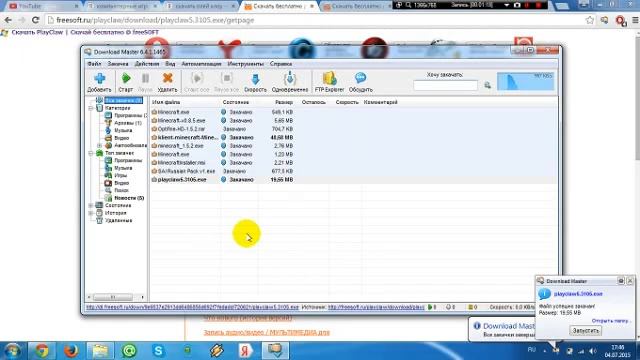Click the Пауза все toolbar icon
640x360 pixels.
227,78
